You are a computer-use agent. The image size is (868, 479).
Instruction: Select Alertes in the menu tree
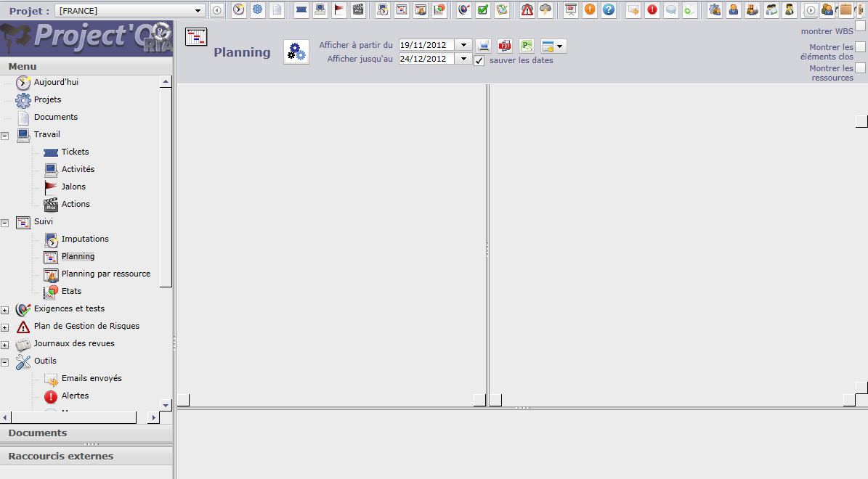tap(76, 396)
